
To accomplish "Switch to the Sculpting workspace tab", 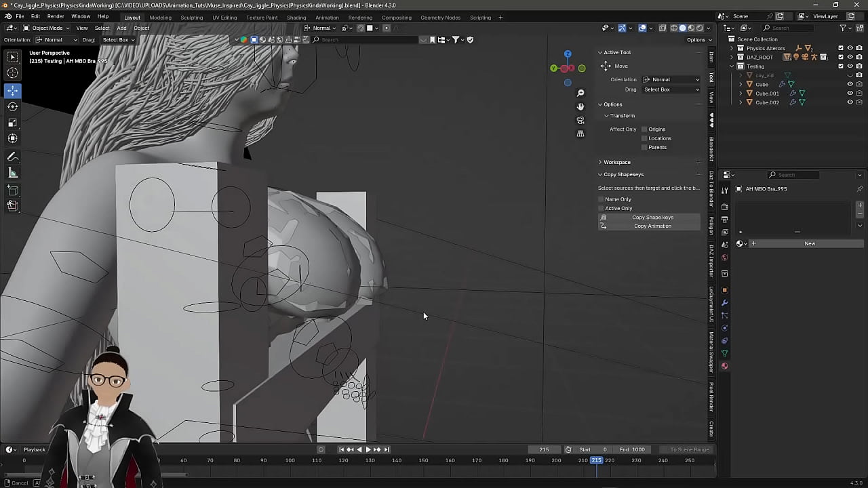I will [x=191, y=18].
